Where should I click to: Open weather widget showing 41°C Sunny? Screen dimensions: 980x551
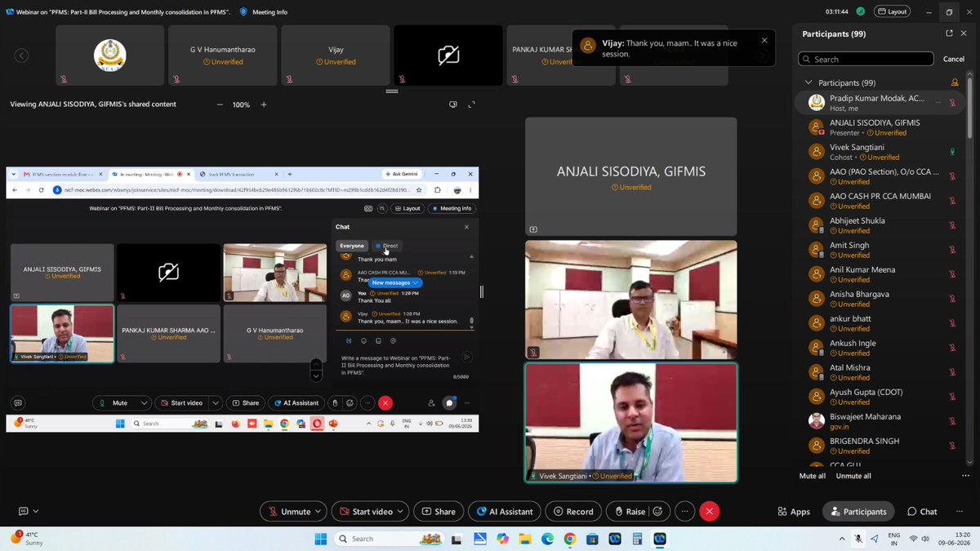pyautogui.click(x=28, y=539)
